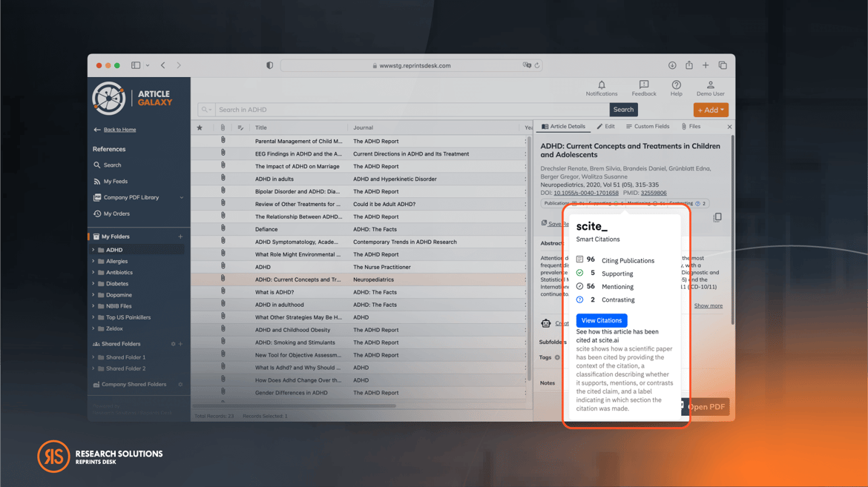Click the gear icon beside Shared Folders
The height and width of the screenshot is (487, 868).
[x=174, y=344]
